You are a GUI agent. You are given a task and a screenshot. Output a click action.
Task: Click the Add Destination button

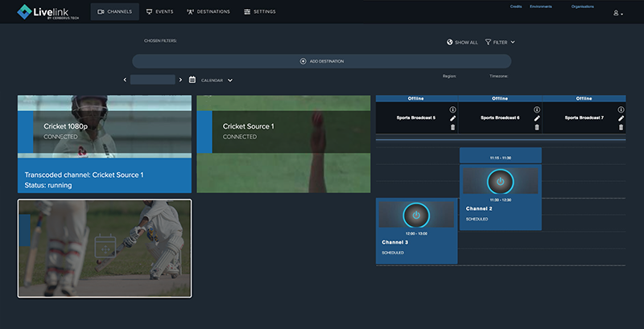[321, 61]
